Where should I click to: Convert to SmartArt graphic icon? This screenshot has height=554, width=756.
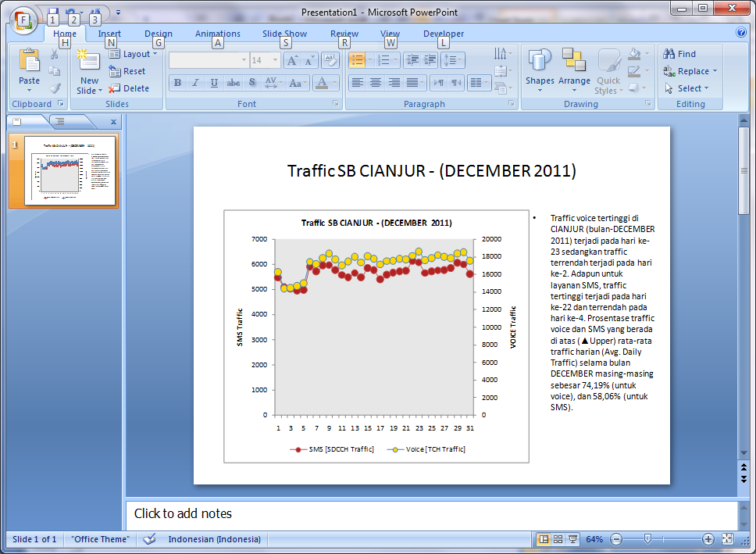tap(503, 88)
